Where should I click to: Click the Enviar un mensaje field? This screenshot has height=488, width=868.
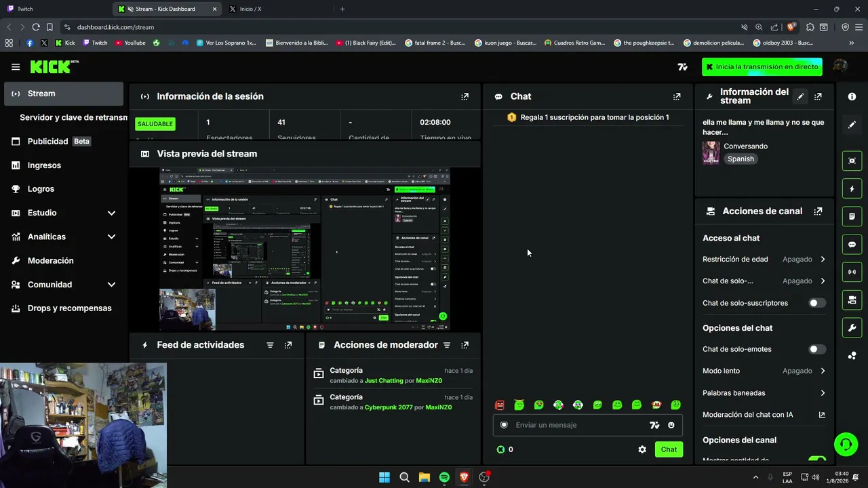(578, 425)
